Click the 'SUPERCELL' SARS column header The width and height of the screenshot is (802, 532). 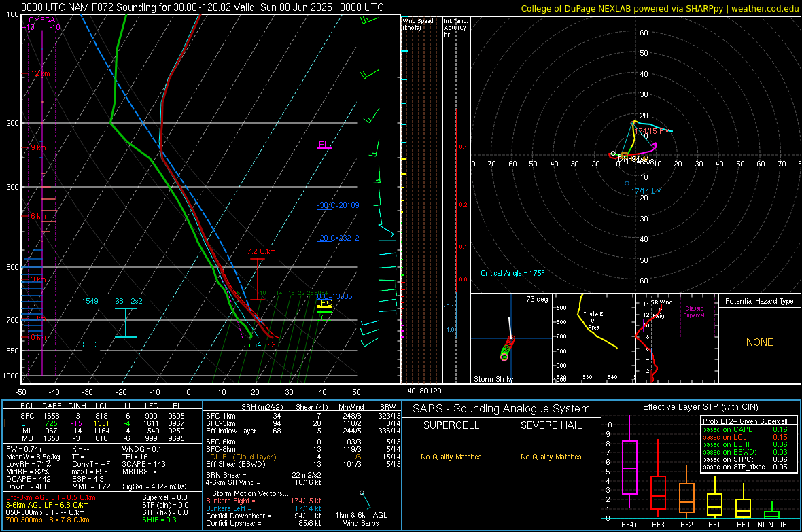451,425
